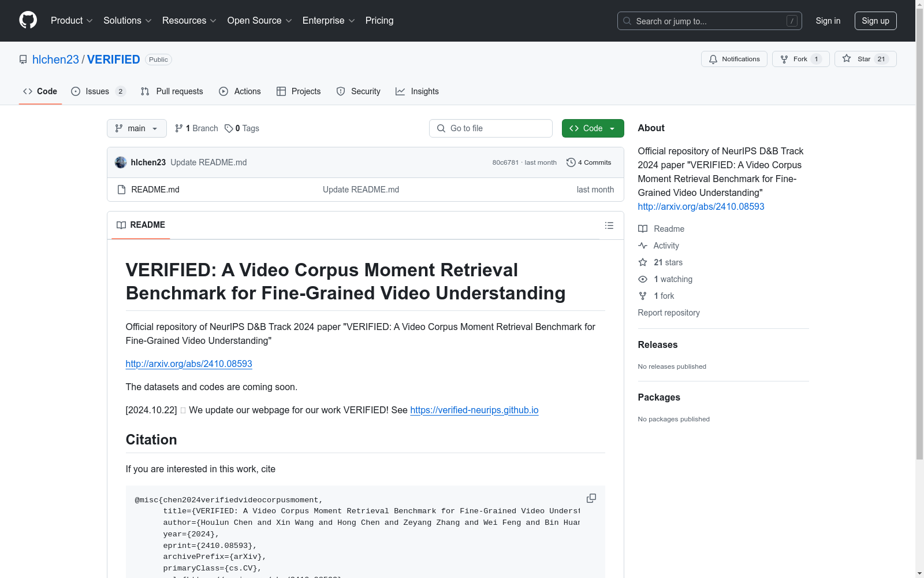Open the Issues tab
This screenshot has height=578, width=924.
pos(98,91)
